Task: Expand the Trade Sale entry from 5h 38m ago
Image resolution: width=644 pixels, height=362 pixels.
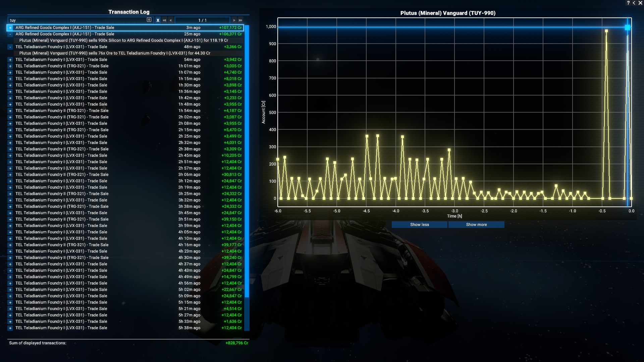Action: tap(10, 328)
